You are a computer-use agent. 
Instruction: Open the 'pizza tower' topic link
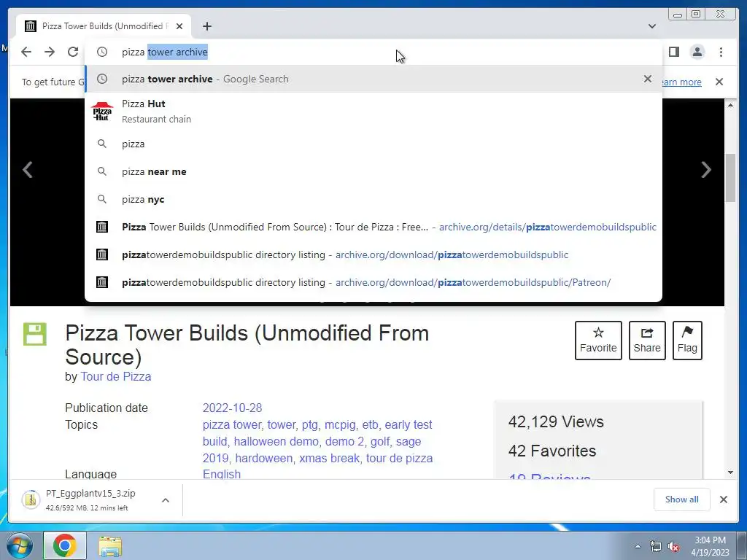231,425
